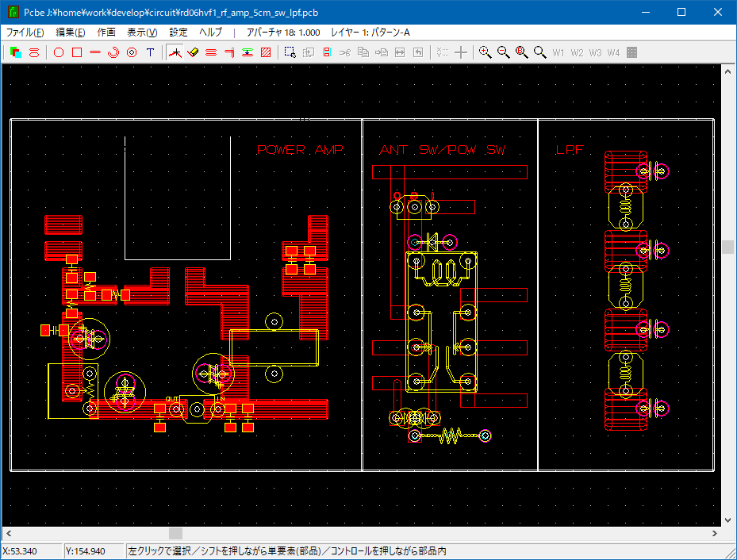Click the greyed XY coordinate icon
This screenshot has height=560, width=737.
point(443,52)
